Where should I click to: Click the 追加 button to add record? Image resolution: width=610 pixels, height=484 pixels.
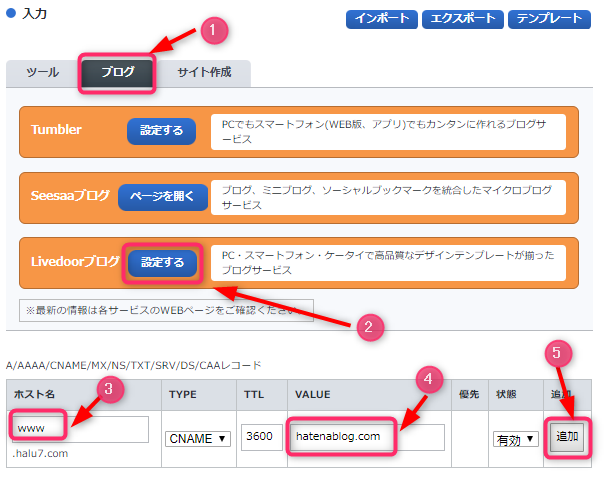tap(567, 437)
